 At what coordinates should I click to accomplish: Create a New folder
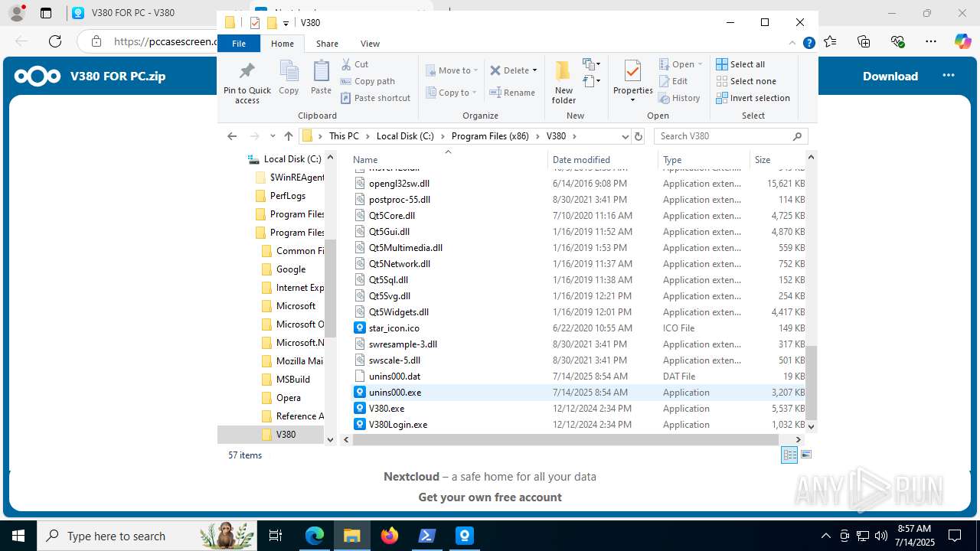coord(563,82)
